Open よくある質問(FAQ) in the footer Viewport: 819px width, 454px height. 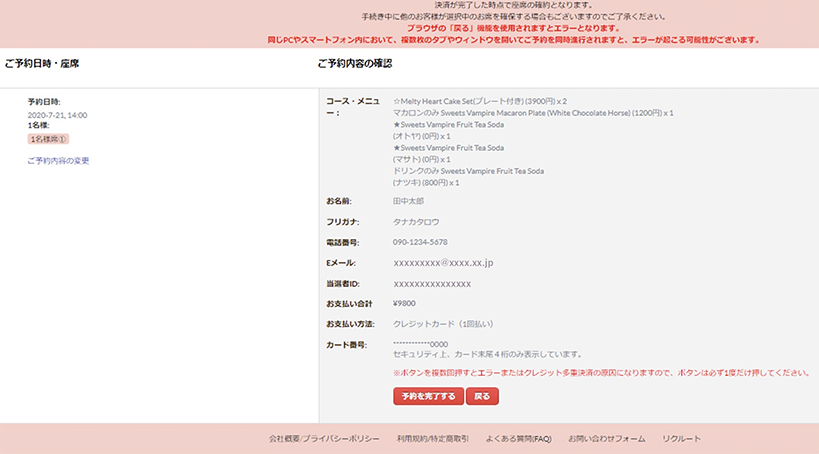(518, 439)
